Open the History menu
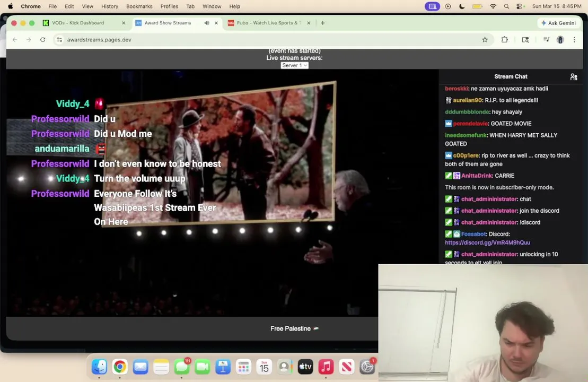The image size is (588, 382). (110, 6)
